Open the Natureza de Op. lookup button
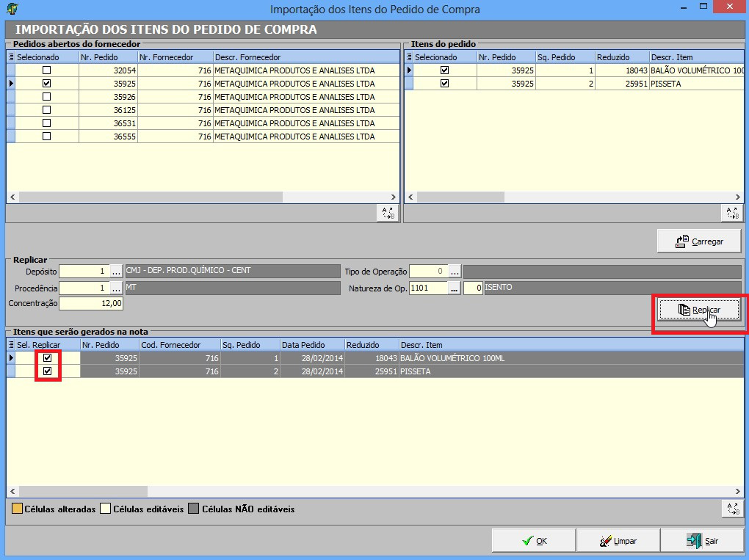 point(455,288)
